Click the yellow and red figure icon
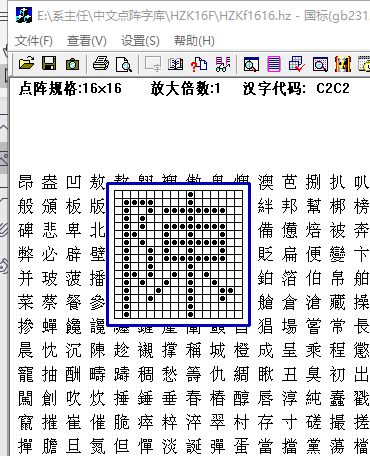The image size is (370, 456). pos(343,63)
